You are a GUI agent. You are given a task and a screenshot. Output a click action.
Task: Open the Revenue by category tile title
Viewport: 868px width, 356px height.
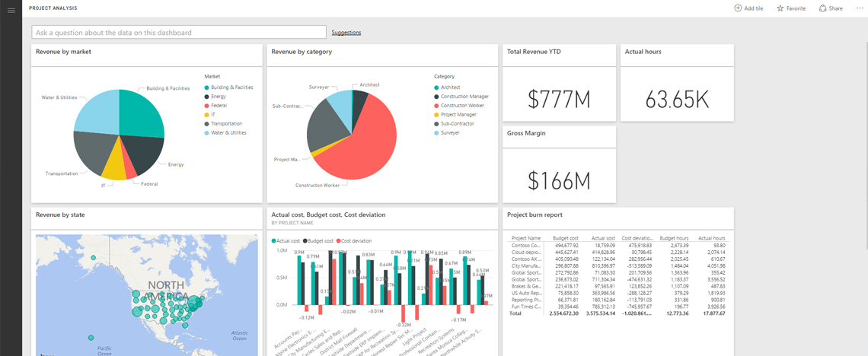coord(302,52)
